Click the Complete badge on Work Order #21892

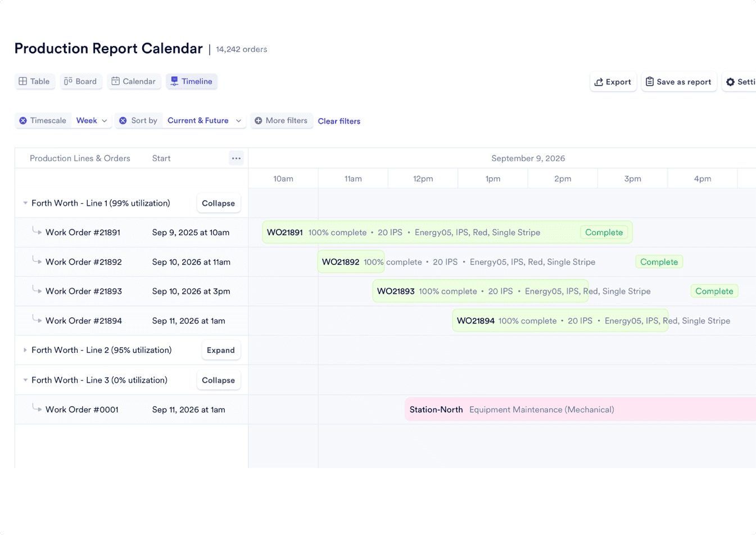tap(659, 262)
